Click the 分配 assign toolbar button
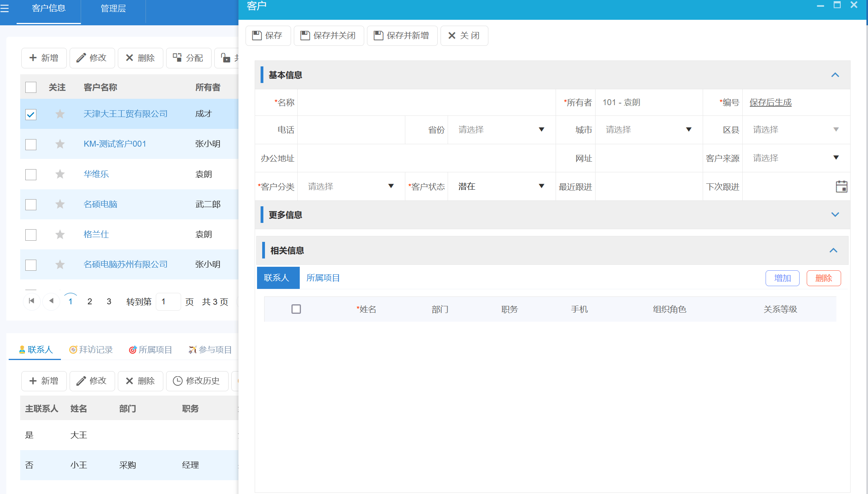 click(x=188, y=58)
